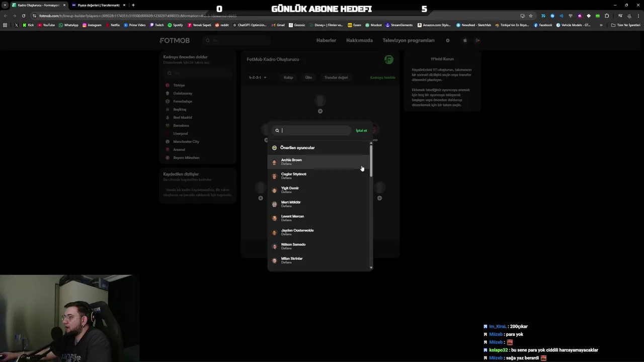Open the Twitch bookmark

pos(157,25)
